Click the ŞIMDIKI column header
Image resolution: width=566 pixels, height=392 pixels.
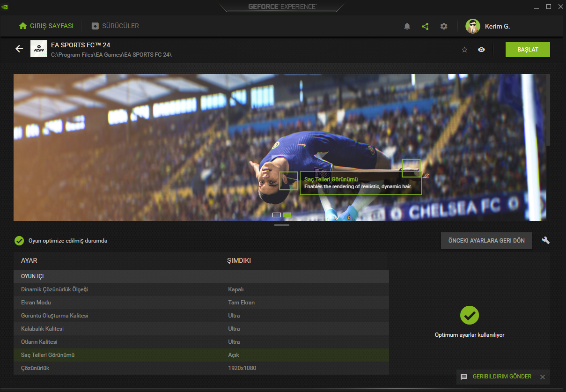[239, 260]
